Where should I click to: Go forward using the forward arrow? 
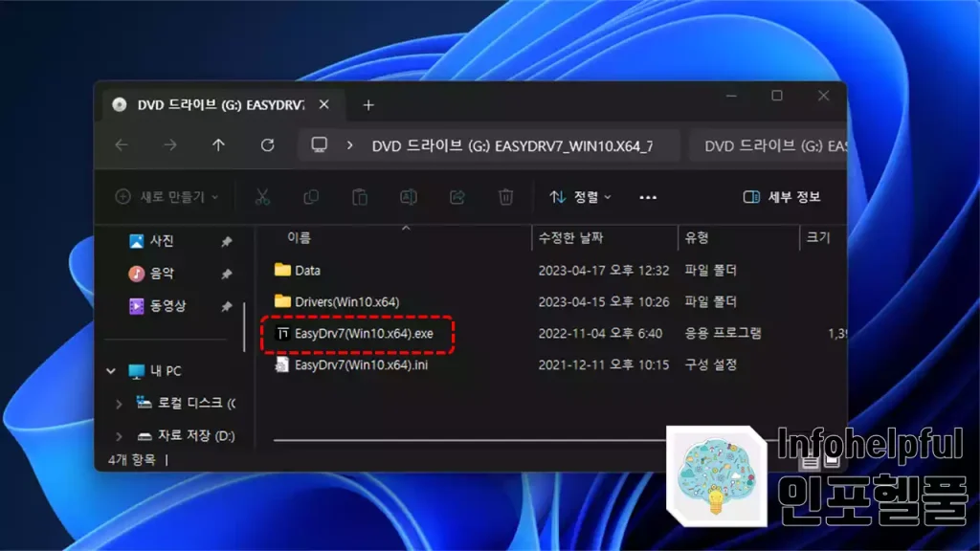pos(170,145)
